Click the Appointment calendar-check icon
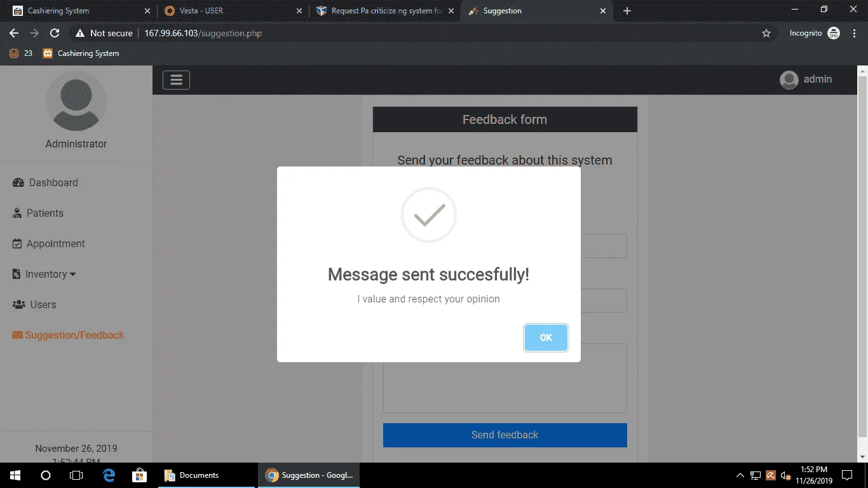 [17, 243]
